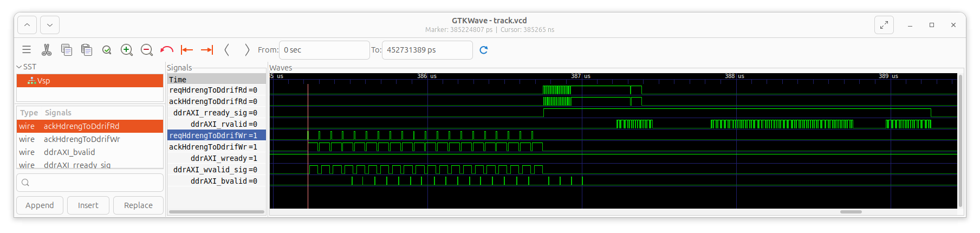Open the hamburger menu
The image size is (980, 233).
coord(27,50)
